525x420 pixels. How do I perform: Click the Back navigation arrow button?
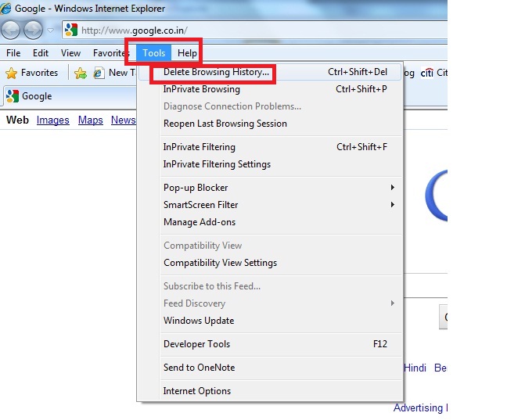(11, 31)
